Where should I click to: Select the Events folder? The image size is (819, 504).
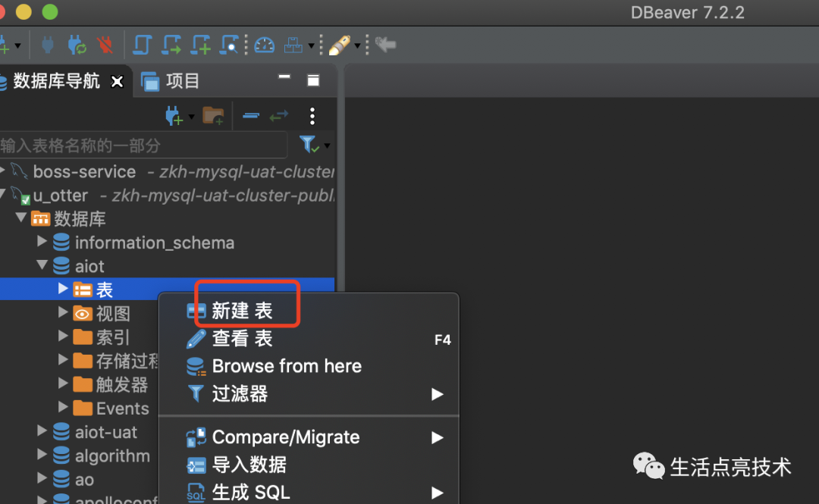111,409
